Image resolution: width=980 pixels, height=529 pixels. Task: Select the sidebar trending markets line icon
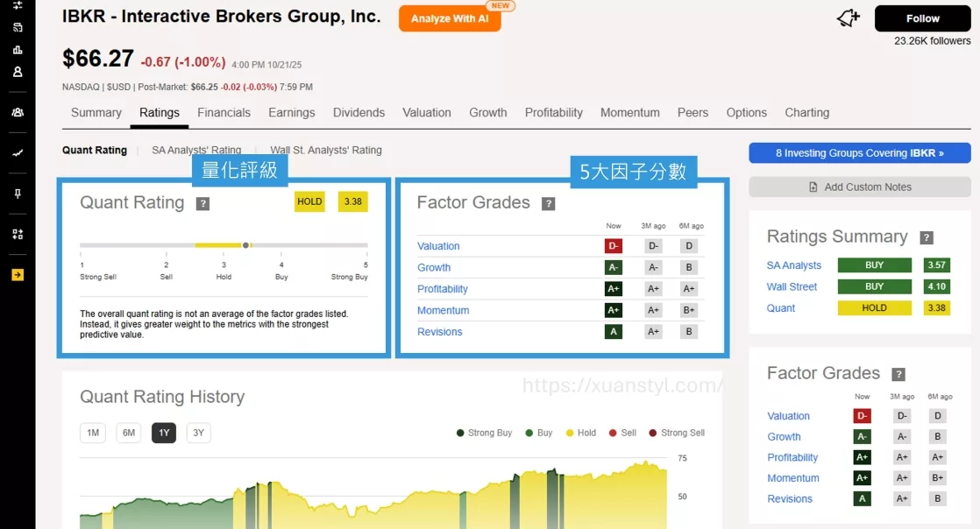[x=18, y=152]
